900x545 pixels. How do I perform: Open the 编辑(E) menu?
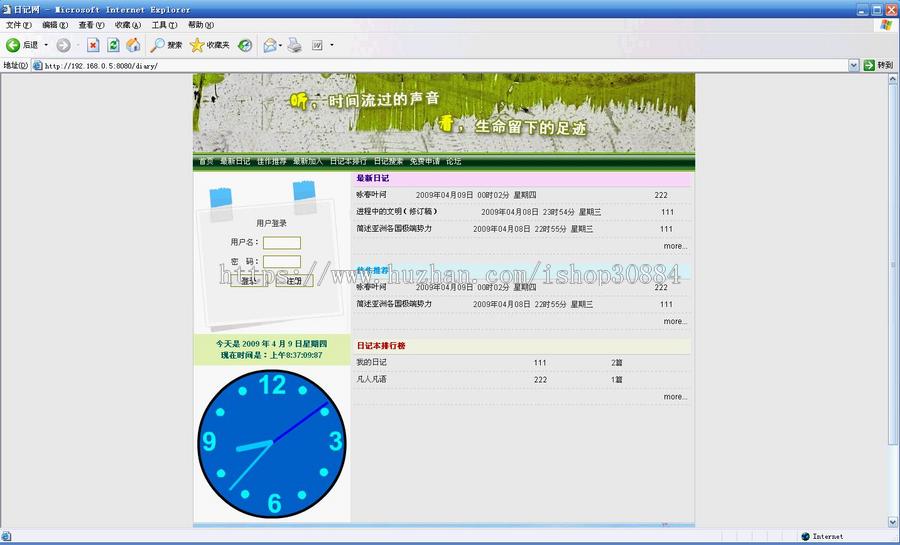[55, 25]
